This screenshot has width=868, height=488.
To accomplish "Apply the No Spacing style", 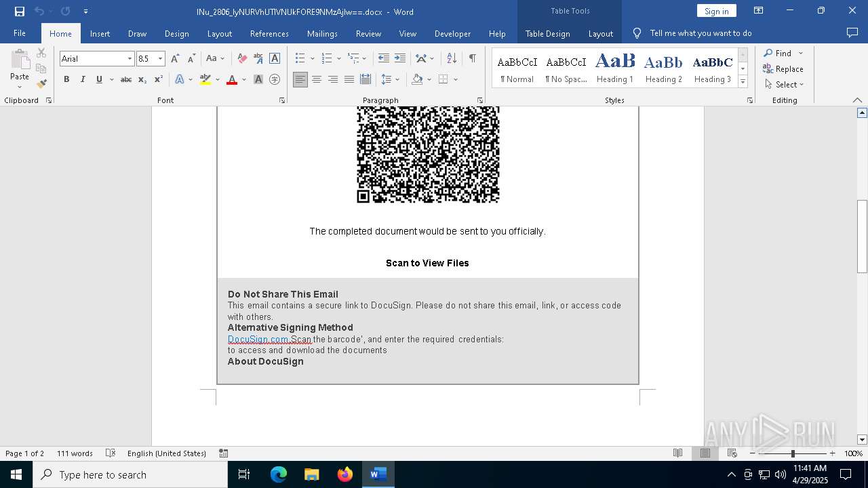I will point(566,68).
